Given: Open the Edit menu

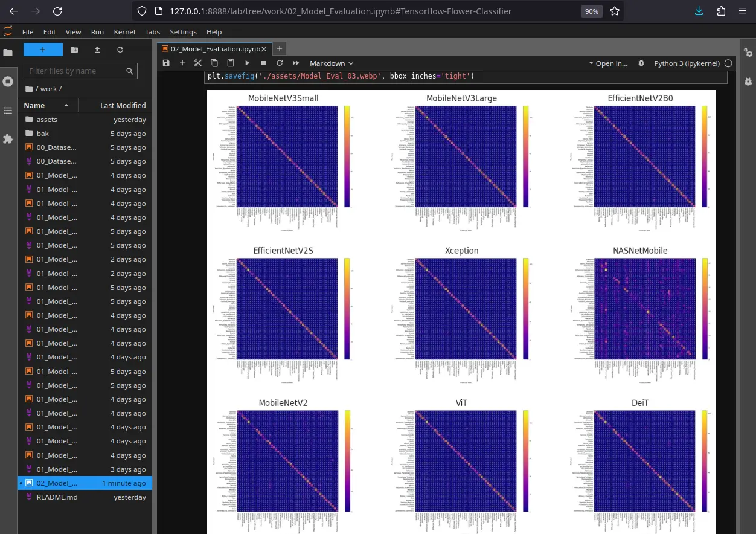Looking at the screenshot, I should [50, 32].
